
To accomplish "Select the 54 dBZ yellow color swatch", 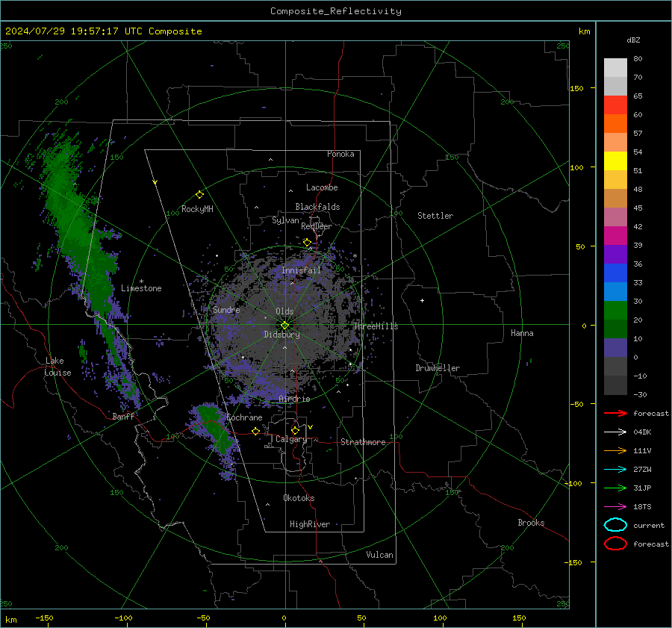I will (615, 161).
